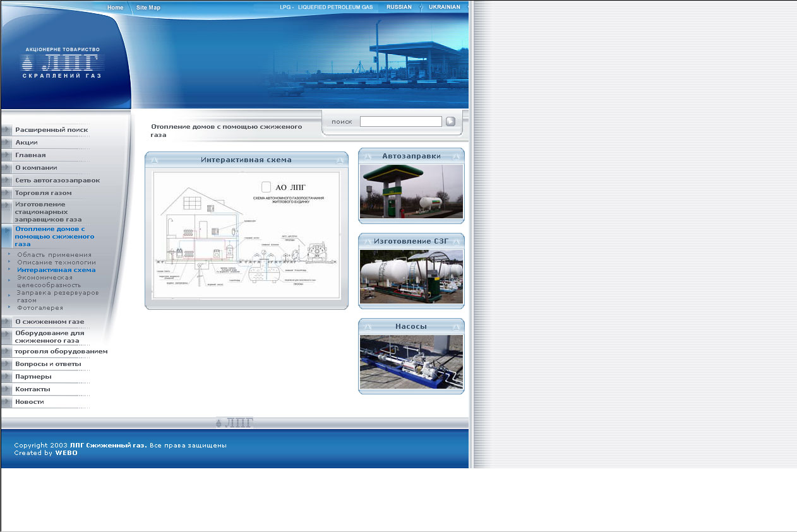Click the arrow icon beside Акции
This screenshot has width=797, height=532.
tap(6, 143)
